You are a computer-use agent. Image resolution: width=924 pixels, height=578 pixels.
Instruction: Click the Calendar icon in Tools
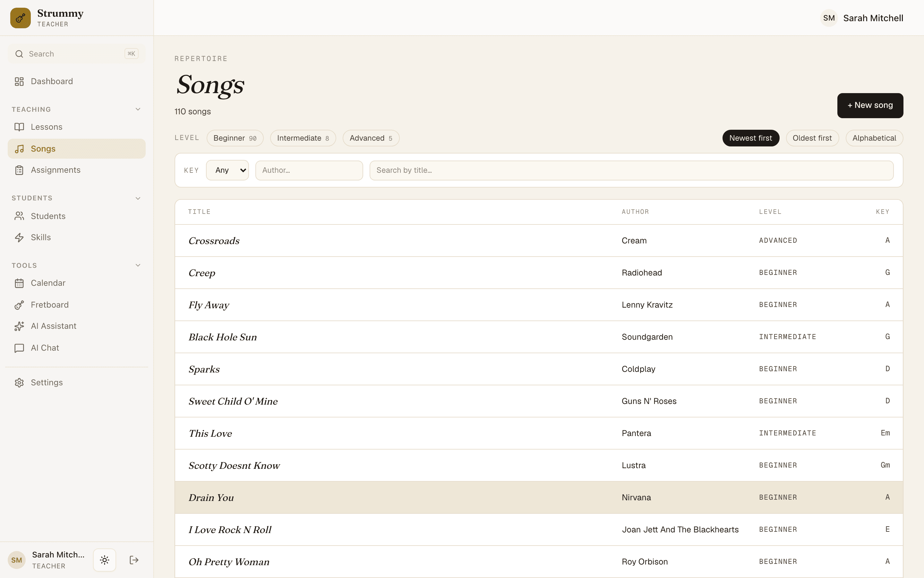coord(19,283)
